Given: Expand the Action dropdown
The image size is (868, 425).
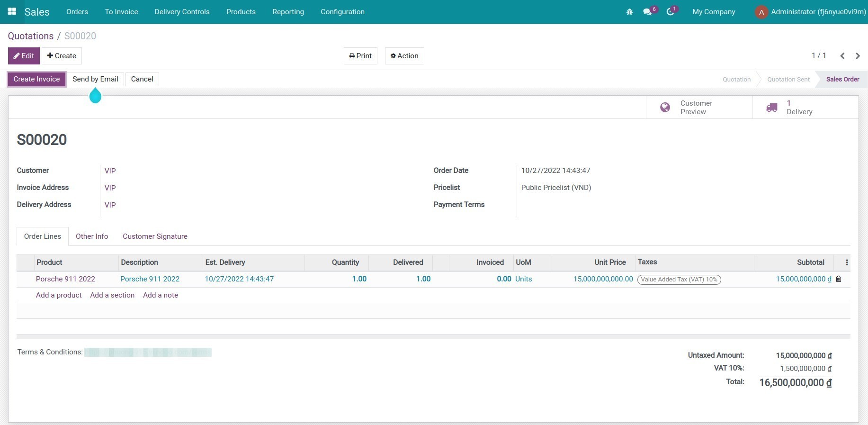Looking at the screenshot, I should click(x=404, y=56).
